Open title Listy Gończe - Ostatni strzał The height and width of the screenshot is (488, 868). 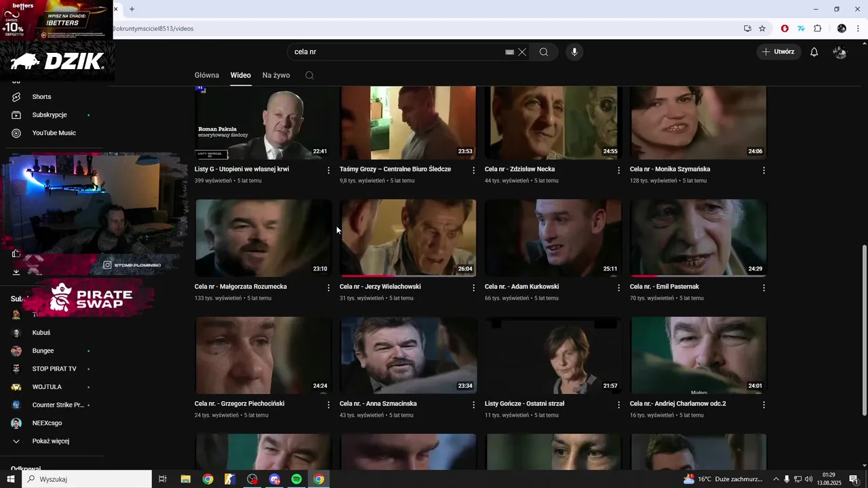[524, 404]
